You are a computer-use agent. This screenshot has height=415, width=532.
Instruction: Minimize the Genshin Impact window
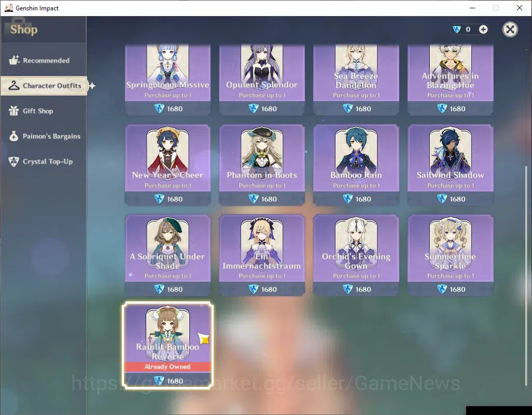472,8
